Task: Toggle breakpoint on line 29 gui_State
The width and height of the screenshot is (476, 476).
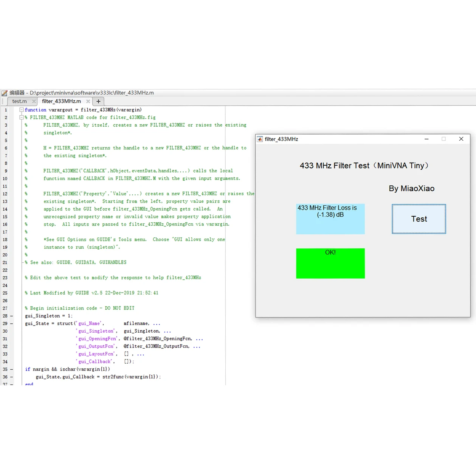Action: click(11, 324)
